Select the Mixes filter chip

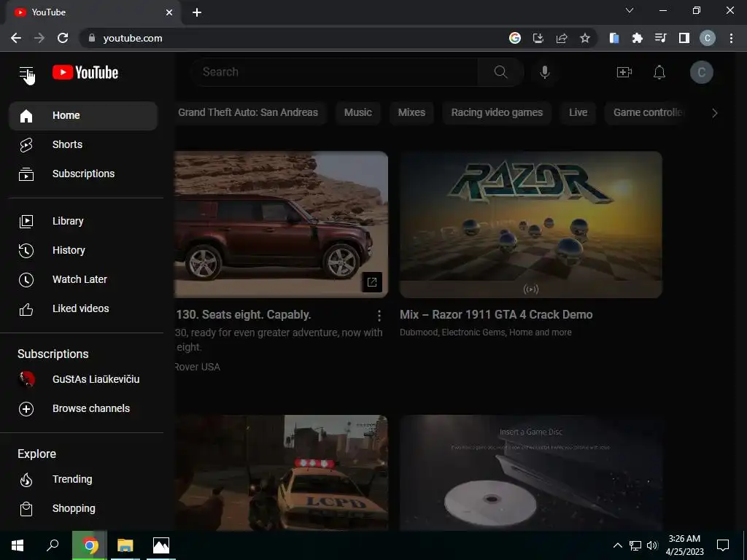tap(411, 113)
